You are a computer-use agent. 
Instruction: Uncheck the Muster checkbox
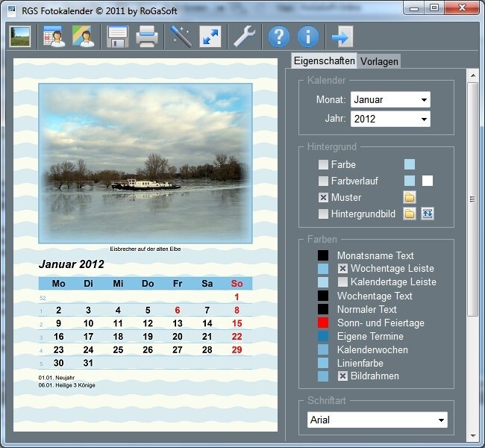click(x=323, y=197)
